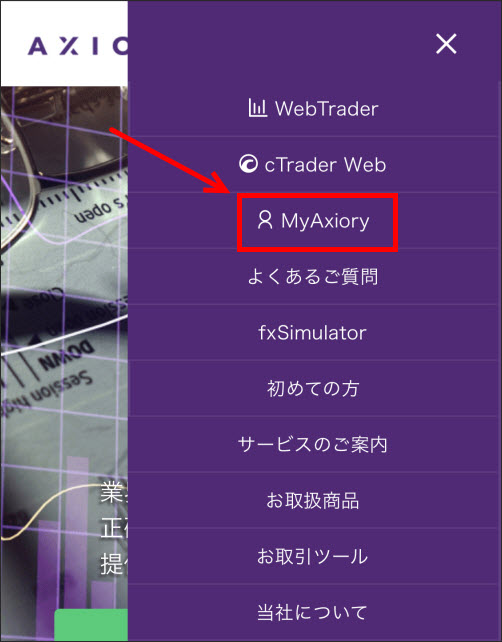Click the cTrader circular logo icon
This screenshot has width=502, height=642.
coord(249,165)
